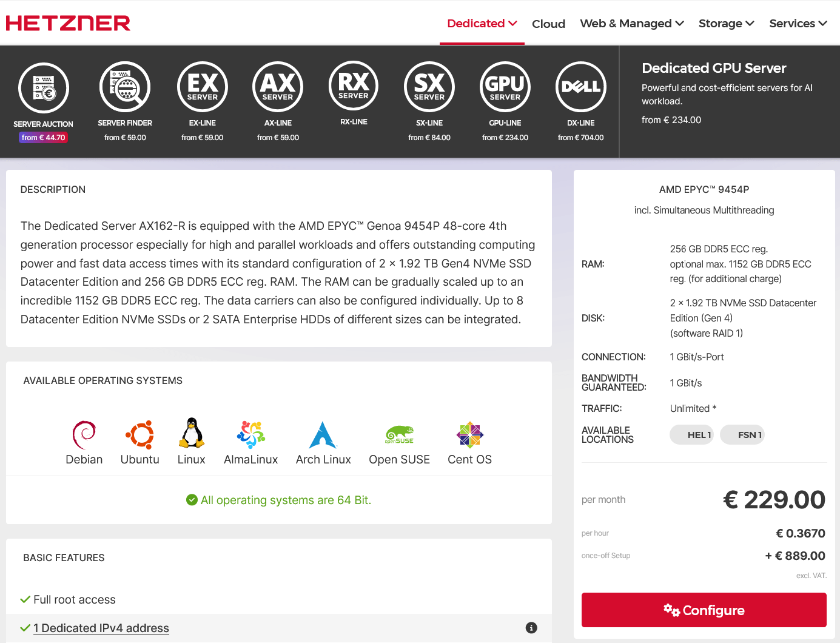Click the Hetzner logo
Screen dimensions: 840x643
click(68, 23)
